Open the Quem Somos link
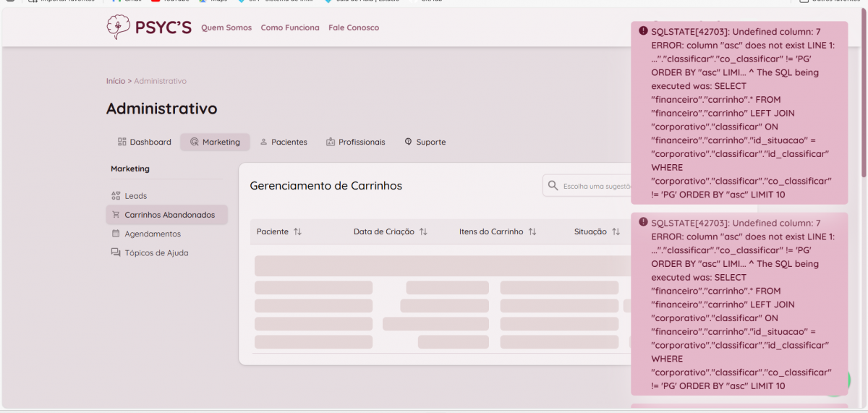 (226, 27)
